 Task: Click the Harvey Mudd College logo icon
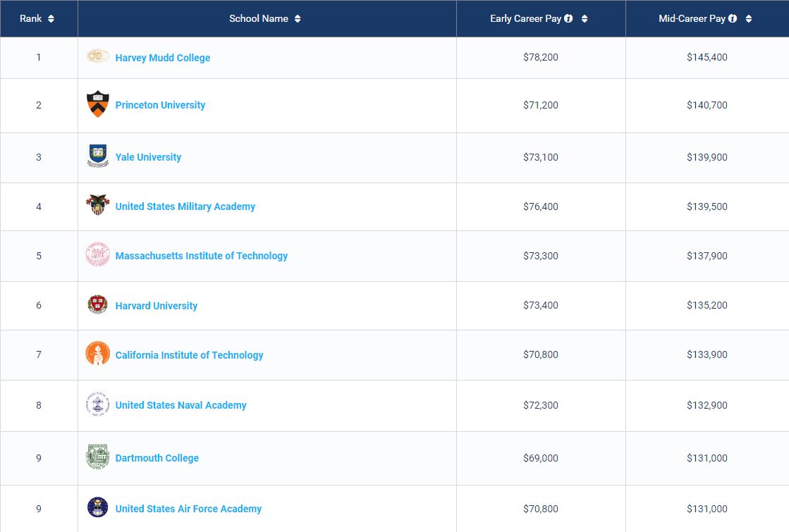pyautogui.click(x=97, y=56)
